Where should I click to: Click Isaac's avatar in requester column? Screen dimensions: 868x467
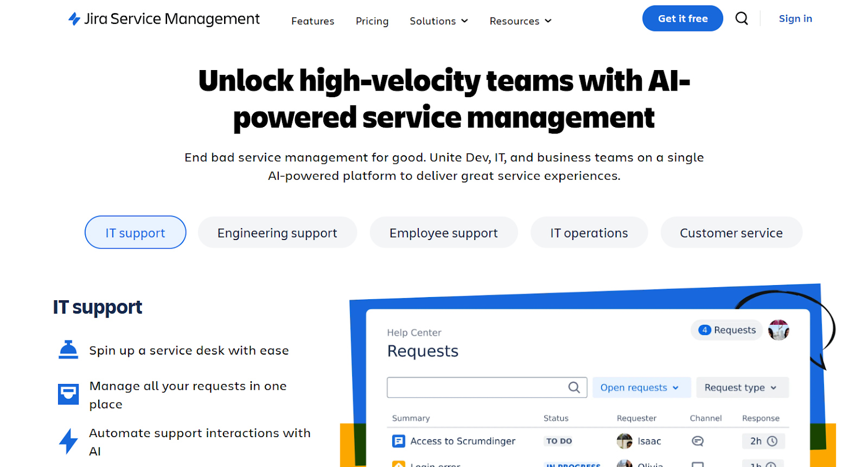point(624,441)
